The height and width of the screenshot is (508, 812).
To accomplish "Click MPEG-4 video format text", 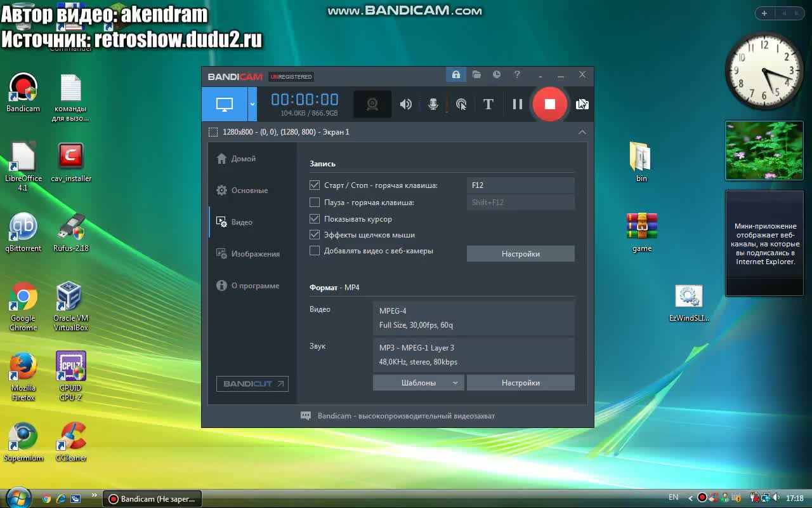I will tap(393, 311).
